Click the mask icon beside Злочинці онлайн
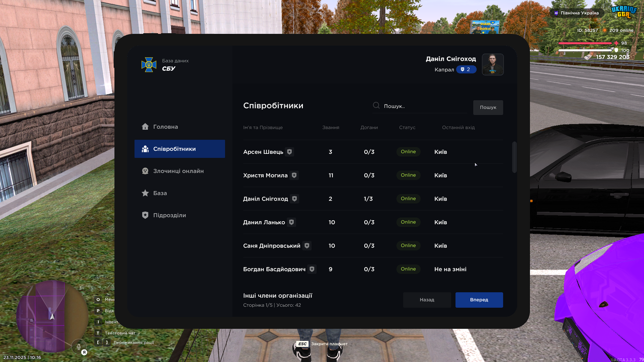Viewport: 644px width, 362px height. click(145, 171)
